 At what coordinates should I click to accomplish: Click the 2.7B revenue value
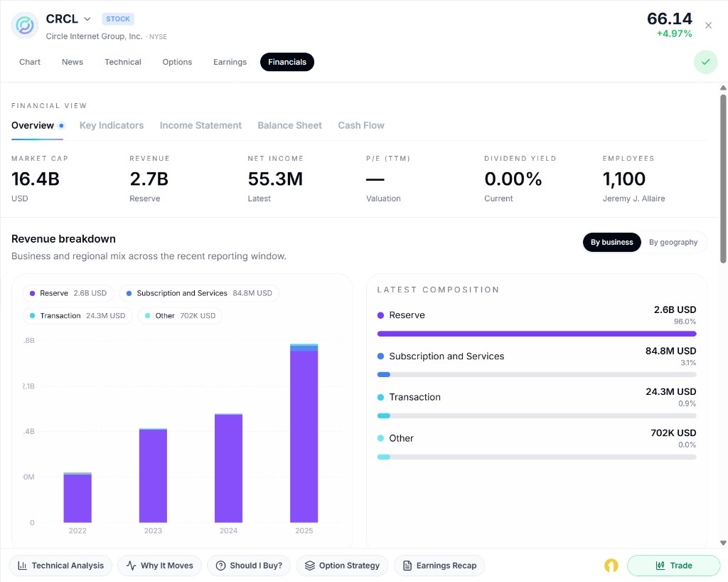[x=149, y=179]
